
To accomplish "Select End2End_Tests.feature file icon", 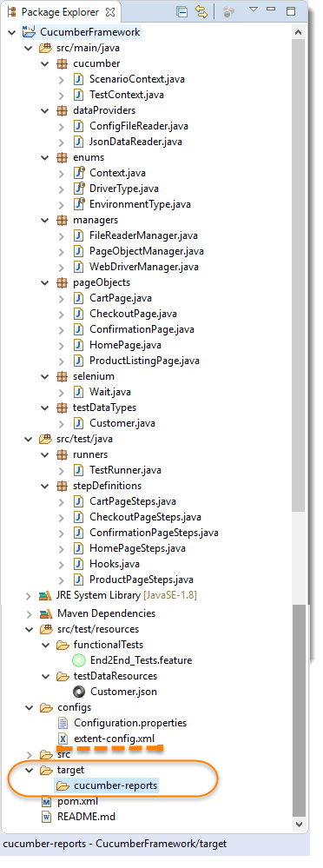I will click(80, 659).
